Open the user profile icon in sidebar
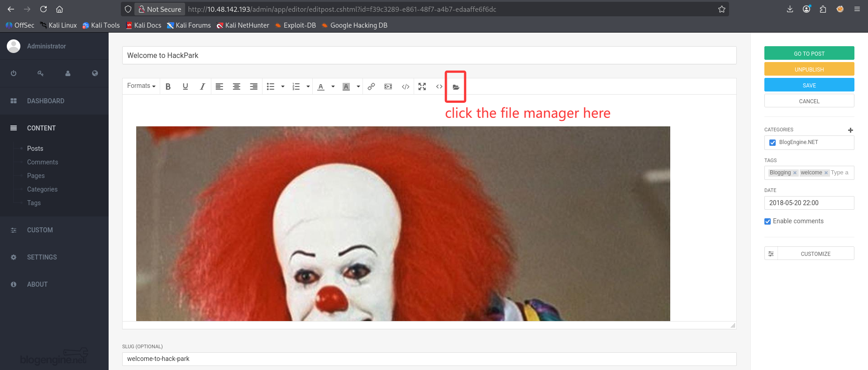The width and height of the screenshot is (868, 370). [x=68, y=73]
